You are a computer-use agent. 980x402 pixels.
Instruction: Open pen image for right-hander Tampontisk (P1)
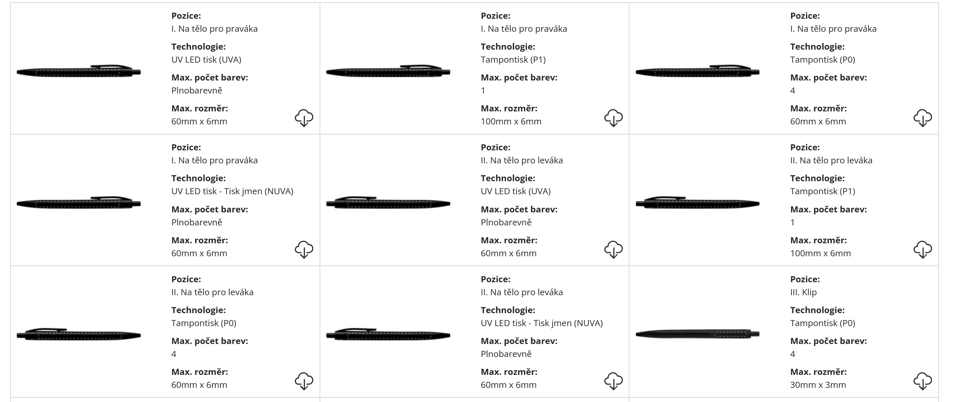click(x=388, y=71)
